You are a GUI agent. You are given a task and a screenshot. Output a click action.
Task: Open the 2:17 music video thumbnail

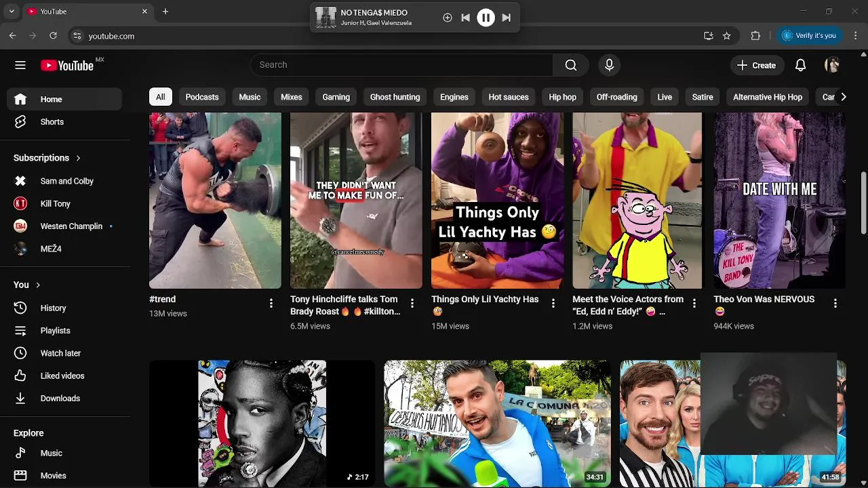point(262,424)
